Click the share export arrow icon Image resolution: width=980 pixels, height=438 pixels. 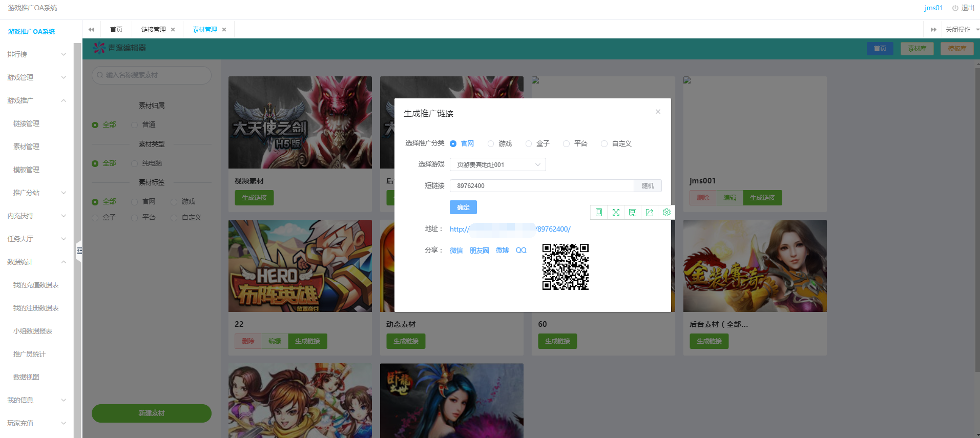[650, 213]
